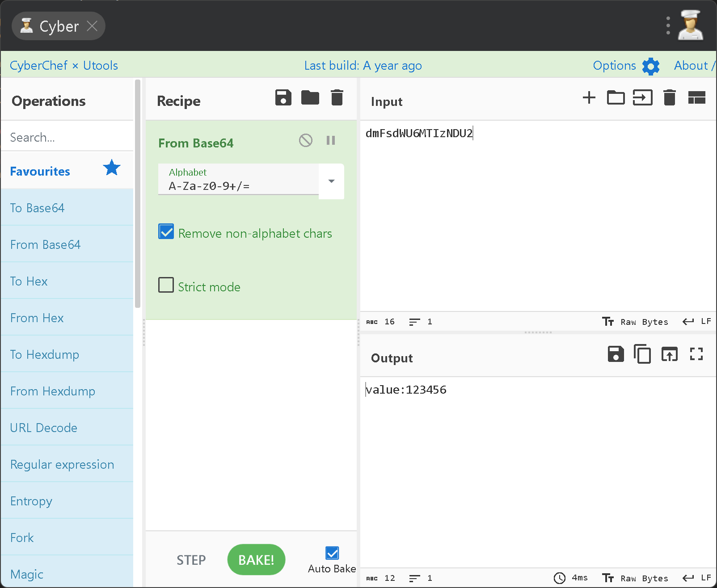Save the current recipe
The height and width of the screenshot is (588, 717).
coord(283,97)
